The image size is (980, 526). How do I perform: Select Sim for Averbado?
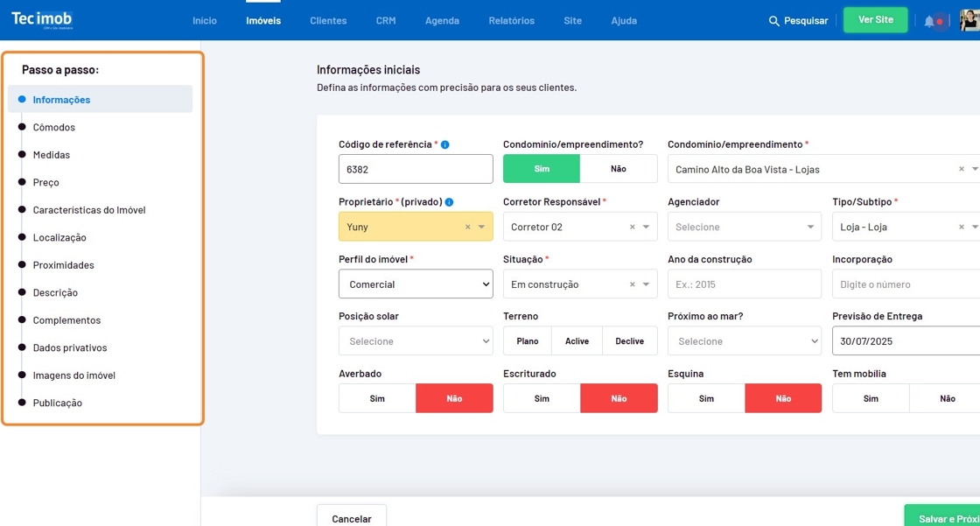pos(377,398)
